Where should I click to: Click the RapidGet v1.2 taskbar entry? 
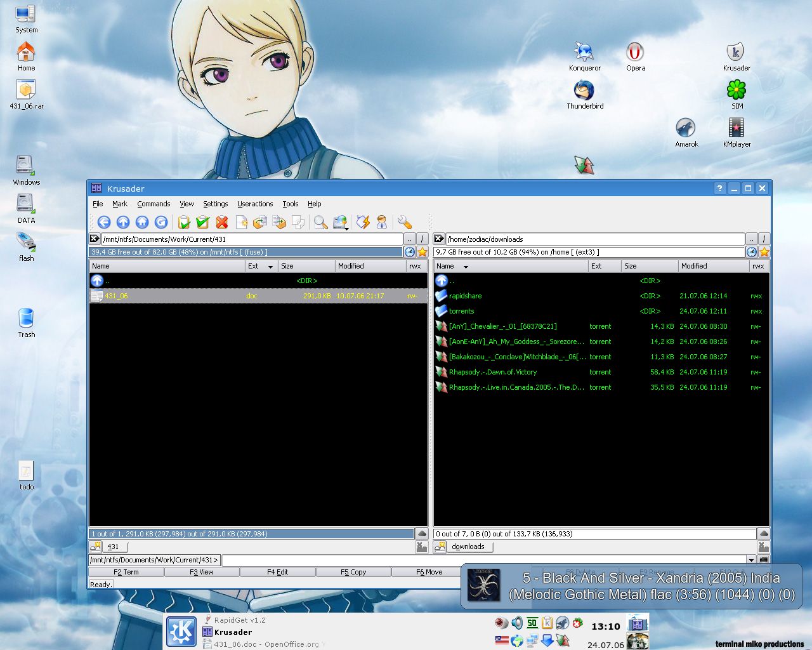coord(234,620)
